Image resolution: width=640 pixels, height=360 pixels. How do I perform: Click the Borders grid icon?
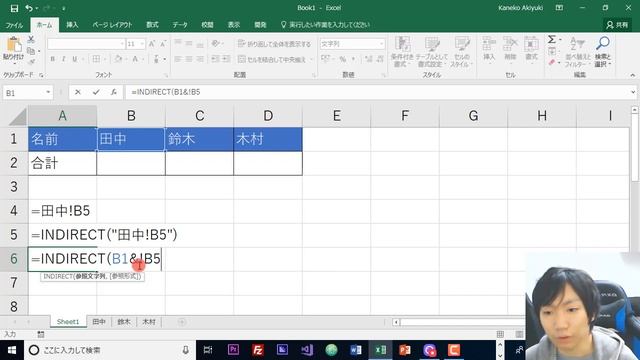coord(96,59)
